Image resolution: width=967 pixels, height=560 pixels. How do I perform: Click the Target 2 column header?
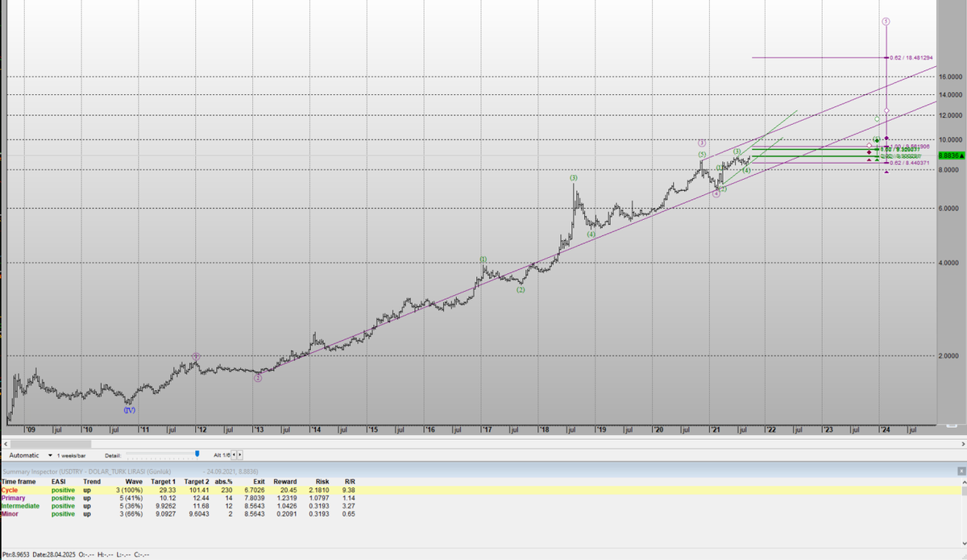click(197, 481)
